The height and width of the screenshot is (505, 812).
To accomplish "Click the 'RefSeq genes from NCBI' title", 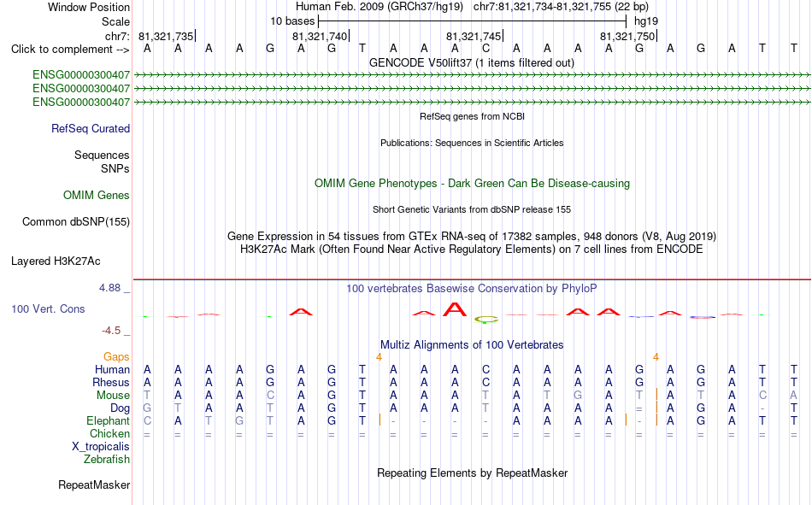I will coord(472,116).
